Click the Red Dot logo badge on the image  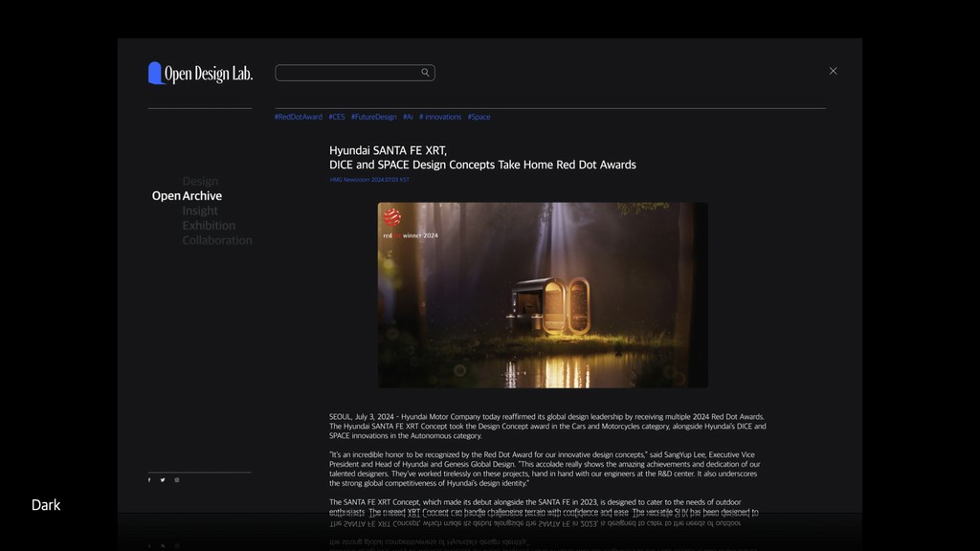(392, 217)
